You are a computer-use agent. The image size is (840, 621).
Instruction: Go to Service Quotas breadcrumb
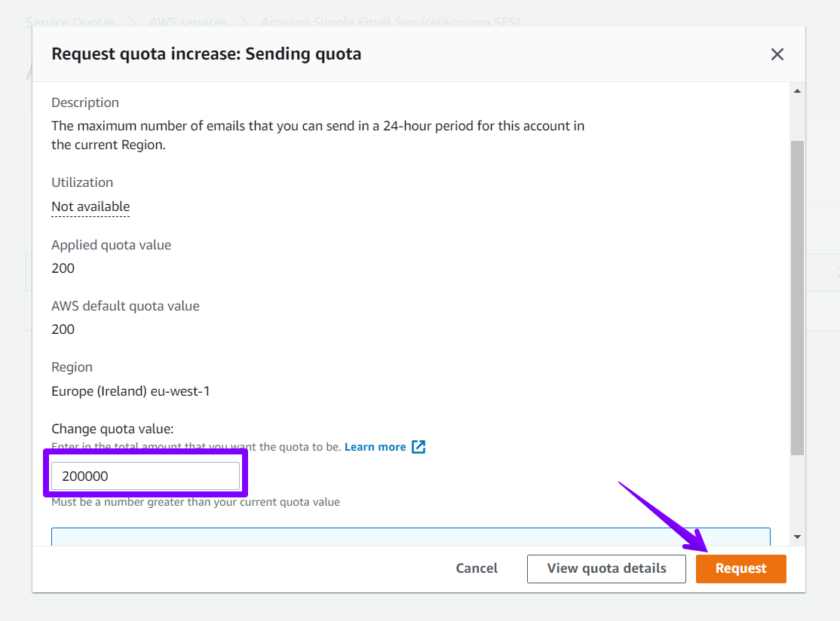(x=71, y=23)
